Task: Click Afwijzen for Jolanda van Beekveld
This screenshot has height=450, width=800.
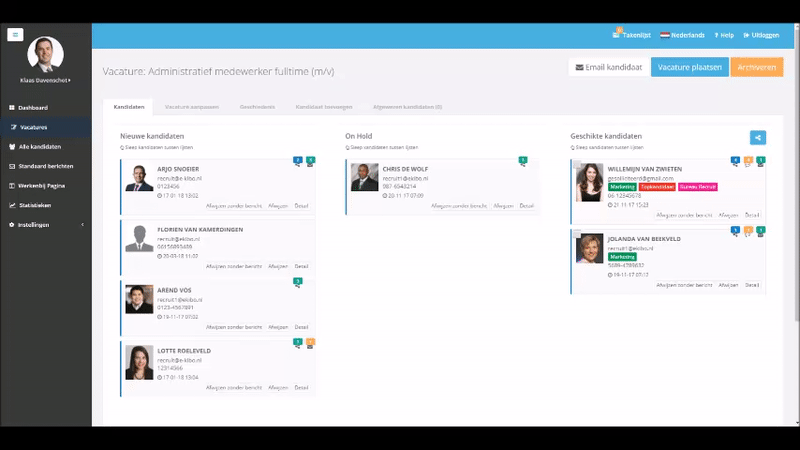Action: coord(728,285)
